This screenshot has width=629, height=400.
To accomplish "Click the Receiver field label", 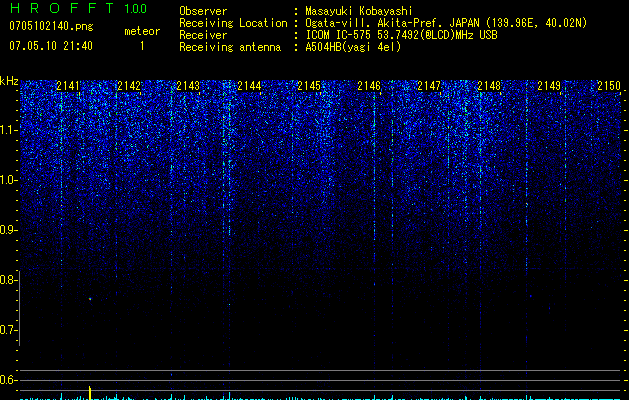I will pyautogui.click(x=203, y=35).
